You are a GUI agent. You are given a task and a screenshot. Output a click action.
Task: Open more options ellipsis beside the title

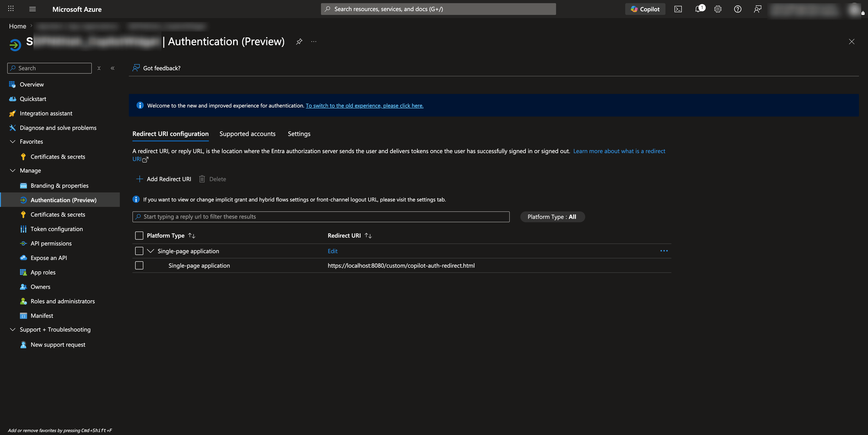pos(314,41)
